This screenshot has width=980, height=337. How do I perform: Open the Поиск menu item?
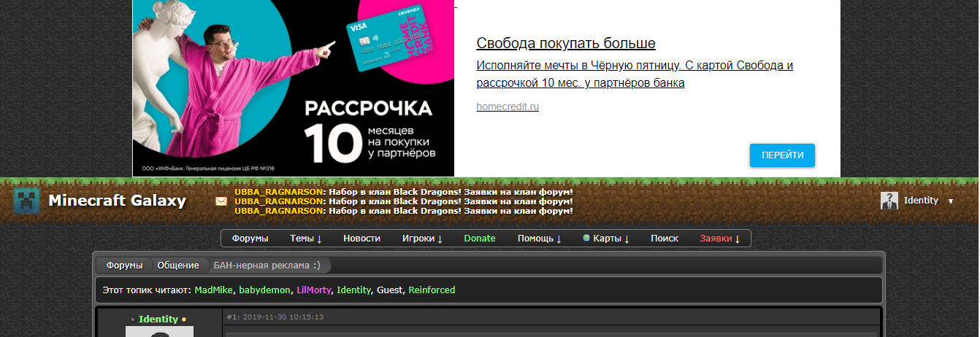[665, 239]
